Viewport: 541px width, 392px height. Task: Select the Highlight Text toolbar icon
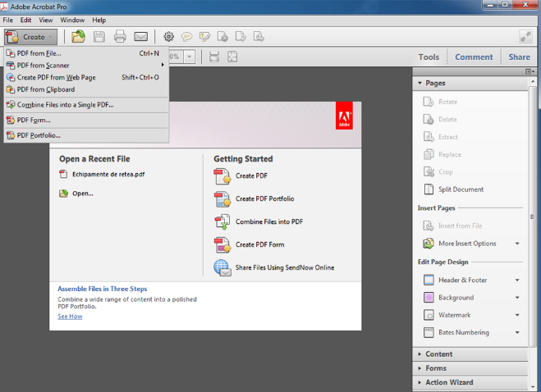pos(204,37)
